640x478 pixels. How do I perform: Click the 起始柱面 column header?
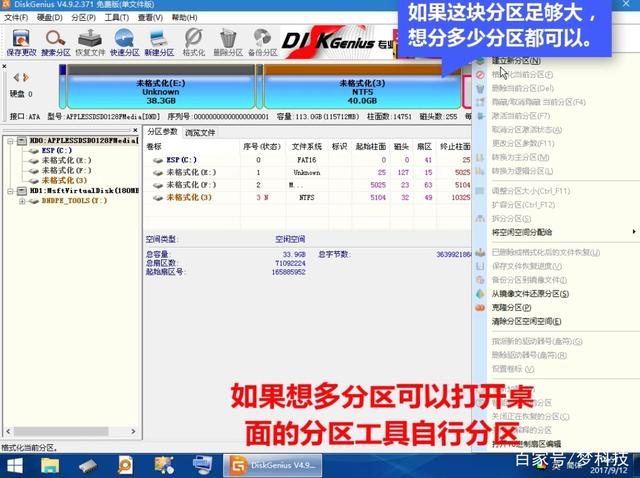pos(371,147)
